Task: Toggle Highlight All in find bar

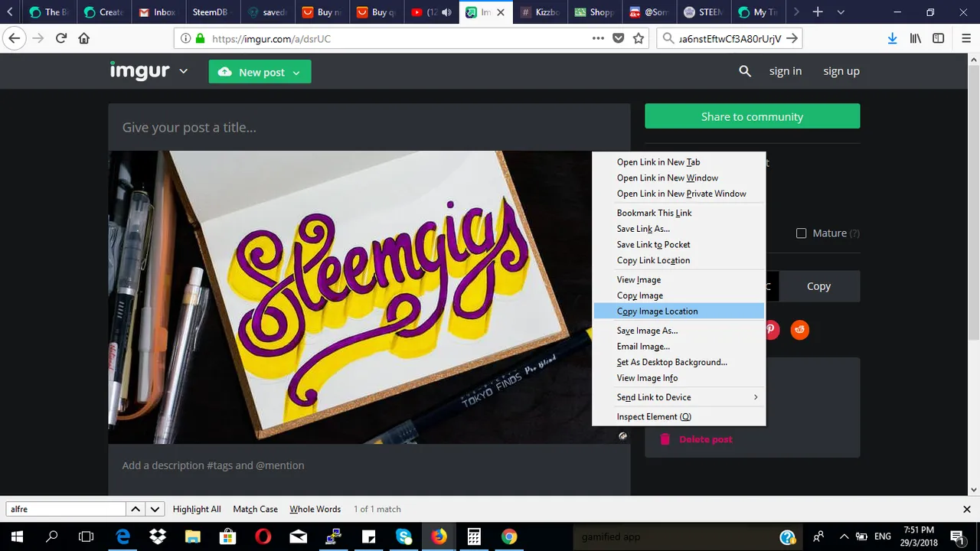Action: click(197, 509)
